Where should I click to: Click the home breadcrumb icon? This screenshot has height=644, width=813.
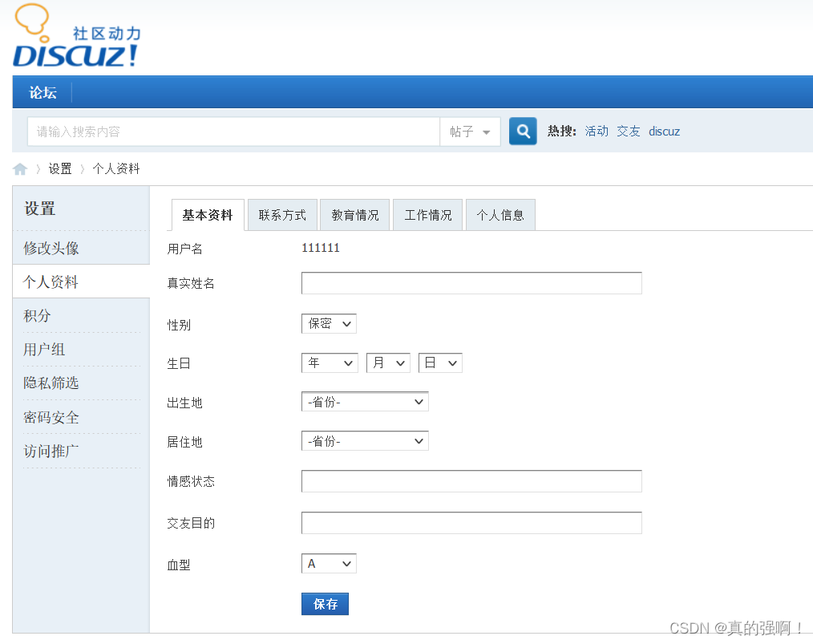(x=19, y=168)
